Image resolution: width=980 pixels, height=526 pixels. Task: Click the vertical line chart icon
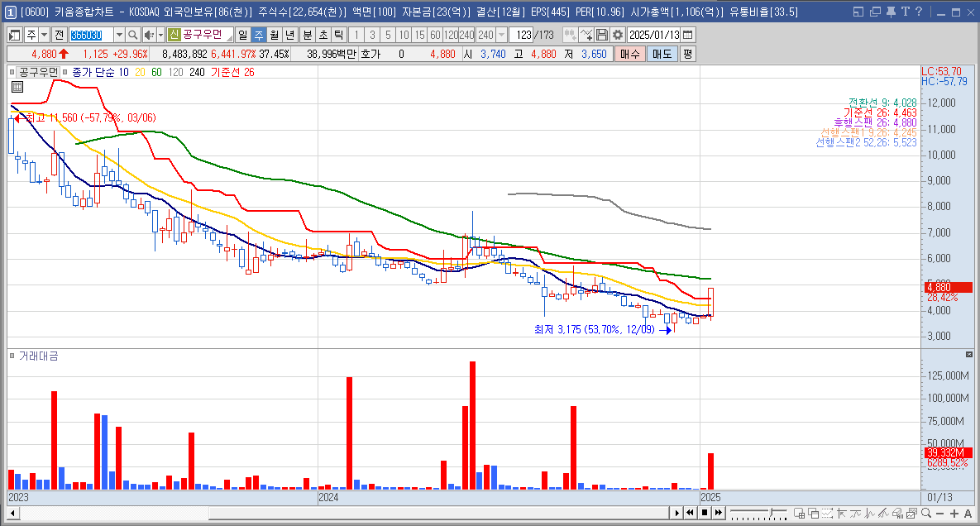click(869, 514)
